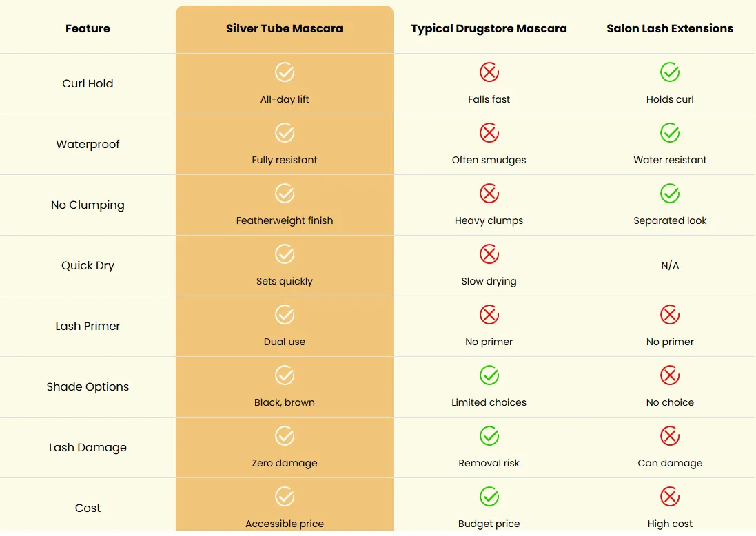Viewport: 756px width, 536px height.
Task: Click the Lash Primer row label
Action: [88, 326]
